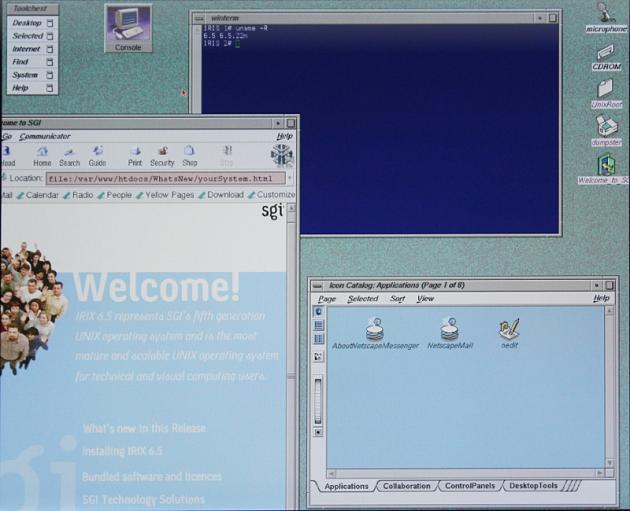Viewport: 630px width, 511px height.
Task: Open the Internet toolchest menu
Action: (32, 49)
